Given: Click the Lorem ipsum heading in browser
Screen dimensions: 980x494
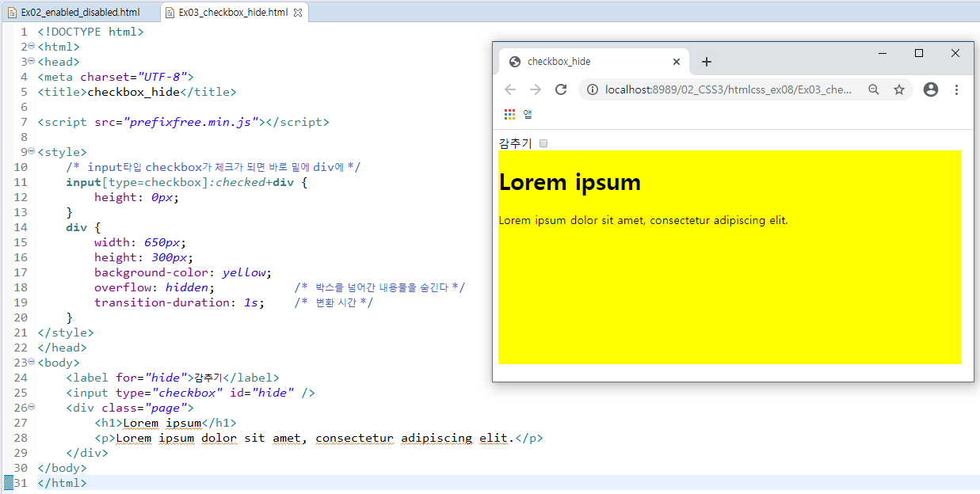Looking at the screenshot, I should point(570,182).
